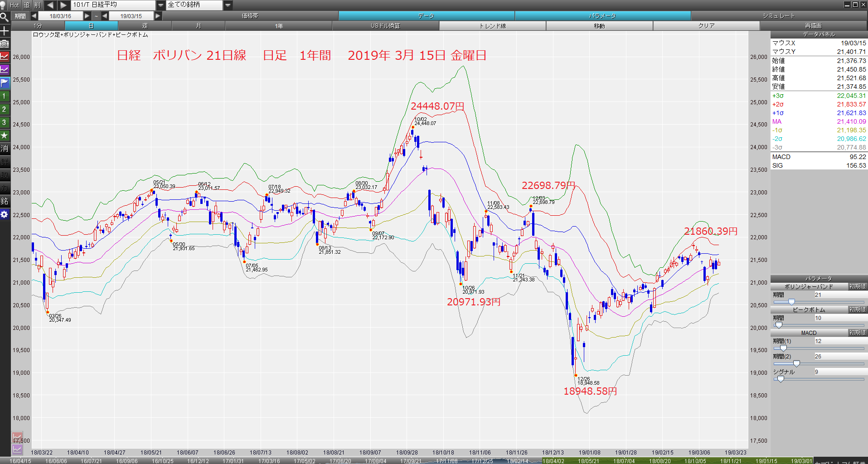Click the 消 erase sidebar button

tap(5, 149)
